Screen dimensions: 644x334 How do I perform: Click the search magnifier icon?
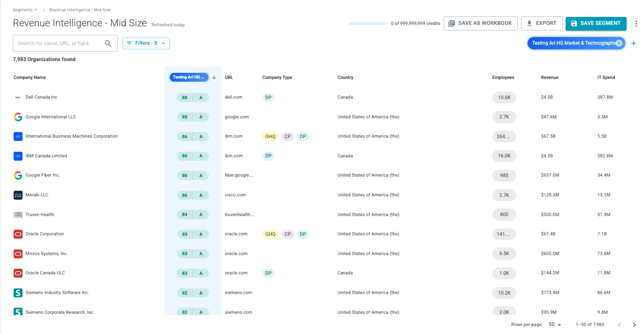[x=108, y=43]
